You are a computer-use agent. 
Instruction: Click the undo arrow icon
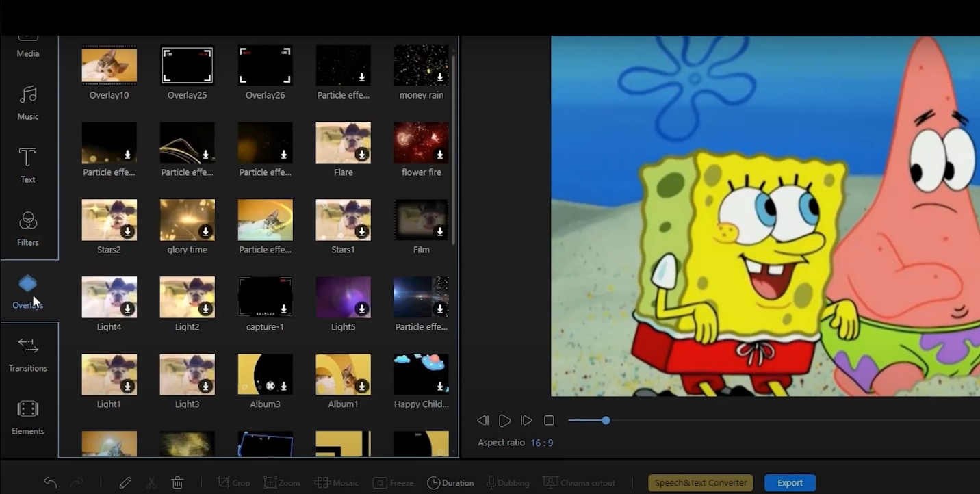point(50,482)
